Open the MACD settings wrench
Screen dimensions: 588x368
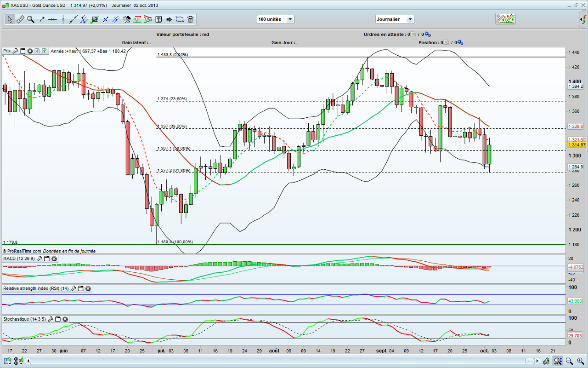[x=40, y=259]
